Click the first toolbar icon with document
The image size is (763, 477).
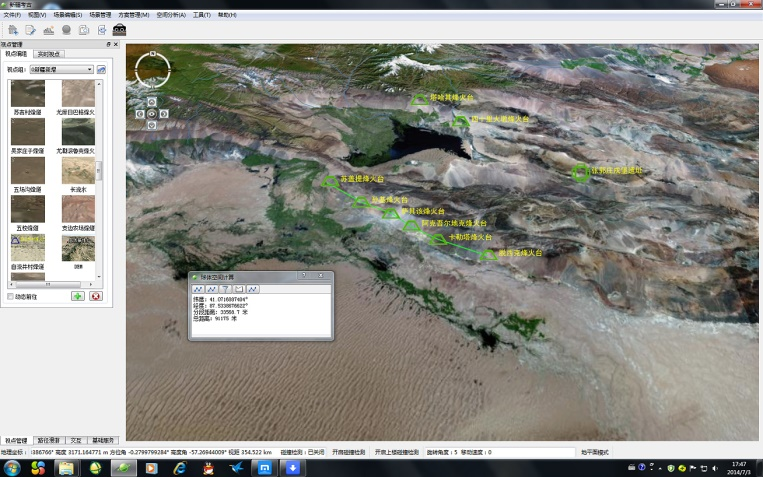click(13, 30)
